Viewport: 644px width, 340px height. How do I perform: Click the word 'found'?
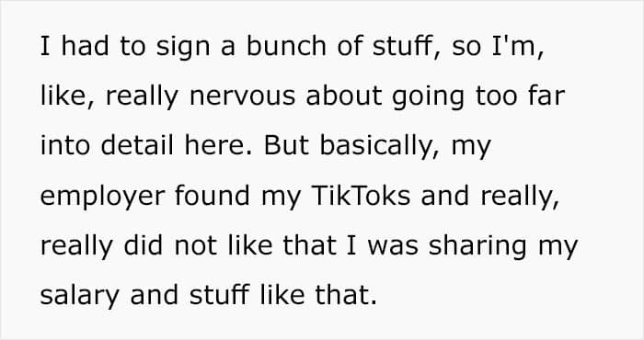(x=213, y=195)
